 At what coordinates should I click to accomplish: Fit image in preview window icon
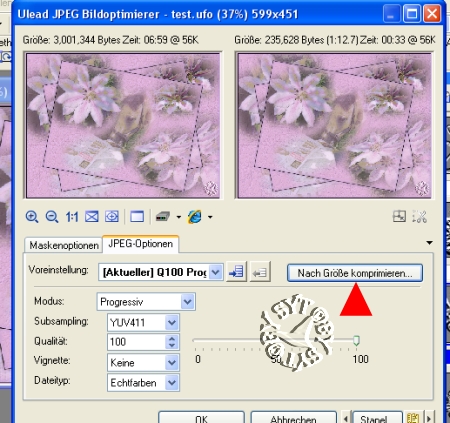point(92,217)
